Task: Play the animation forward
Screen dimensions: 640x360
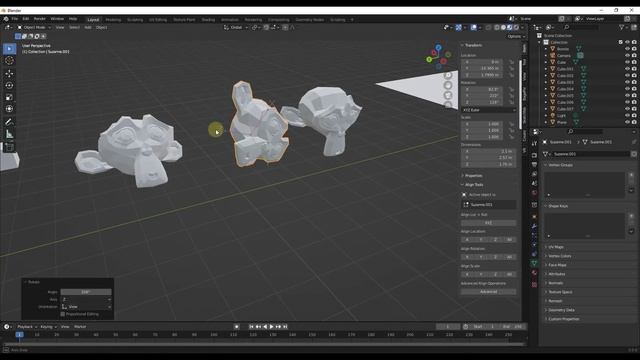Action: pyautogui.click(x=271, y=327)
